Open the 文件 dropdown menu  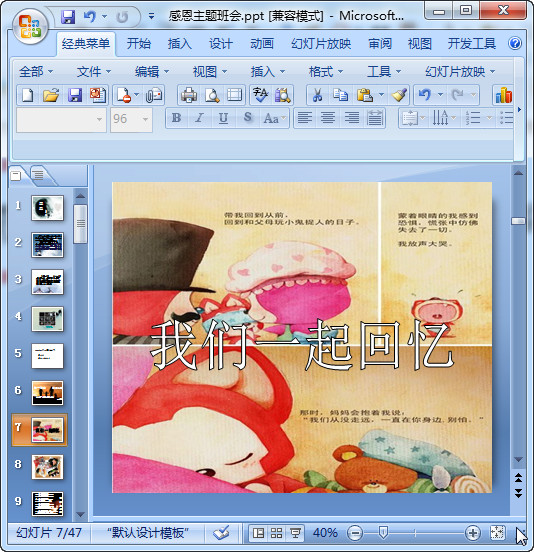(94, 72)
